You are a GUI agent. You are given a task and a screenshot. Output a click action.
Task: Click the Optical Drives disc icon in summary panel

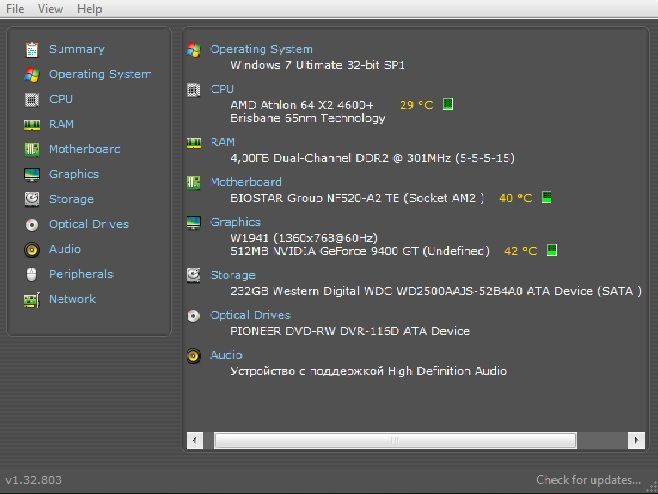193,316
